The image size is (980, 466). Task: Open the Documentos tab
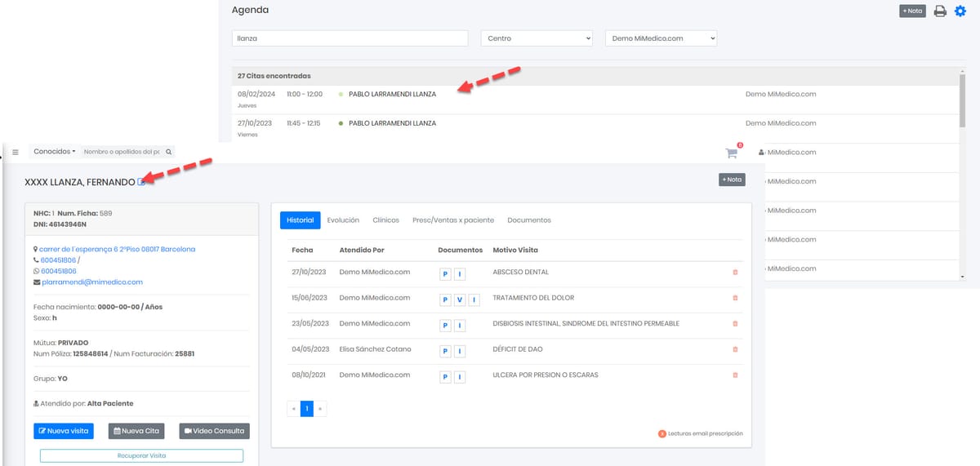click(528, 220)
